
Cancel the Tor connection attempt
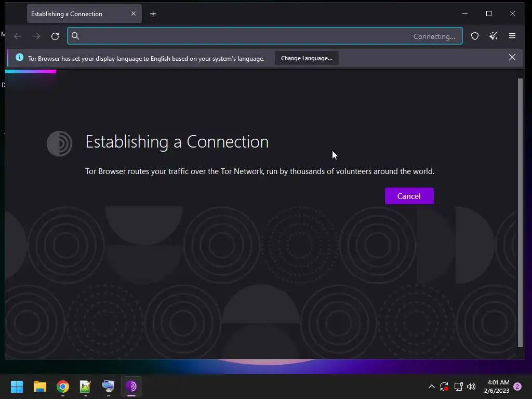pyautogui.click(x=409, y=196)
